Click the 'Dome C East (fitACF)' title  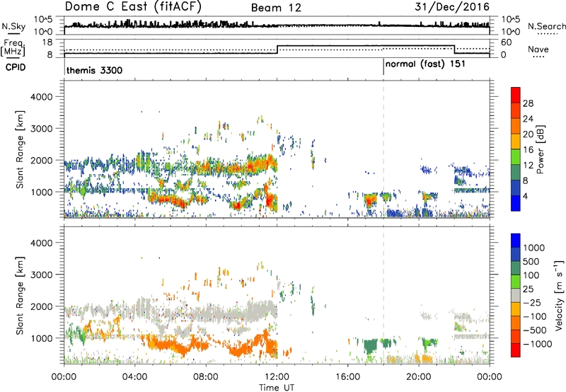click(133, 6)
